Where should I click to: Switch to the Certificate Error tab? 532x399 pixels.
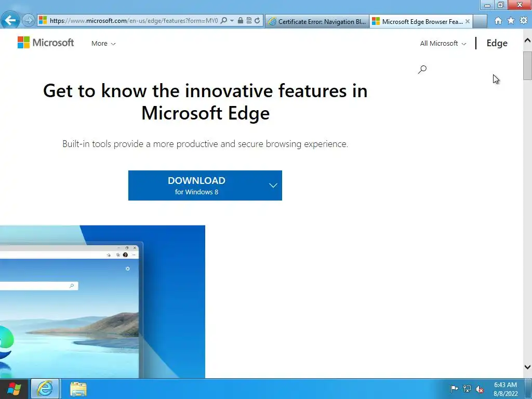tap(317, 21)
